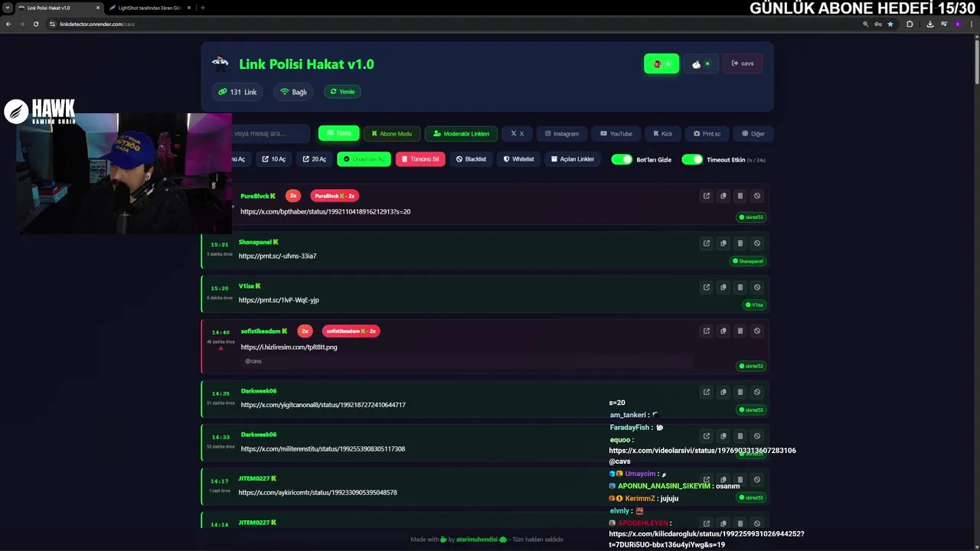Copy V1isa's prnt.sc link
The height and width of the screenshot is (551, 980).
[723, 287]
